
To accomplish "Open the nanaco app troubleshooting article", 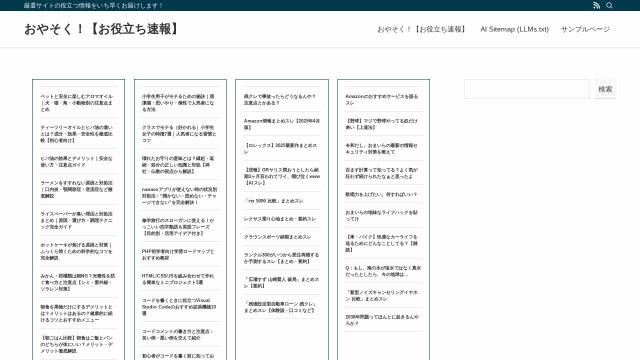I will 179,196.
